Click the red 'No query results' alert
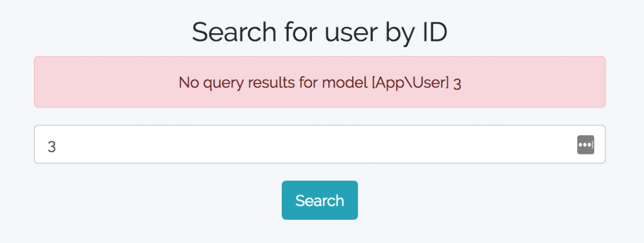 319,82
